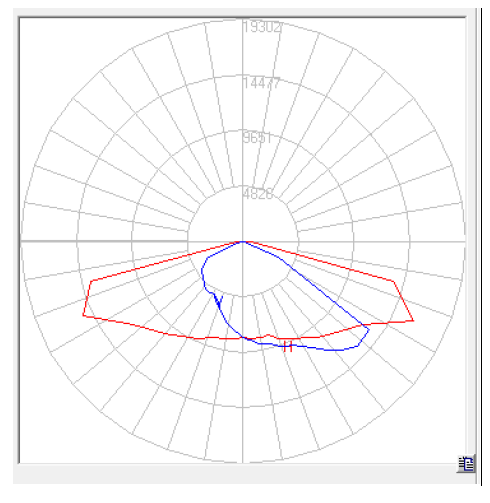The height and width of the screenshot is (503, 490).
Task: Click the blue V curve marker
Action: 218,301
